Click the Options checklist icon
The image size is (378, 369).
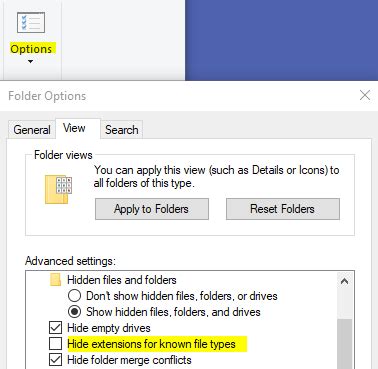point(31,23)
